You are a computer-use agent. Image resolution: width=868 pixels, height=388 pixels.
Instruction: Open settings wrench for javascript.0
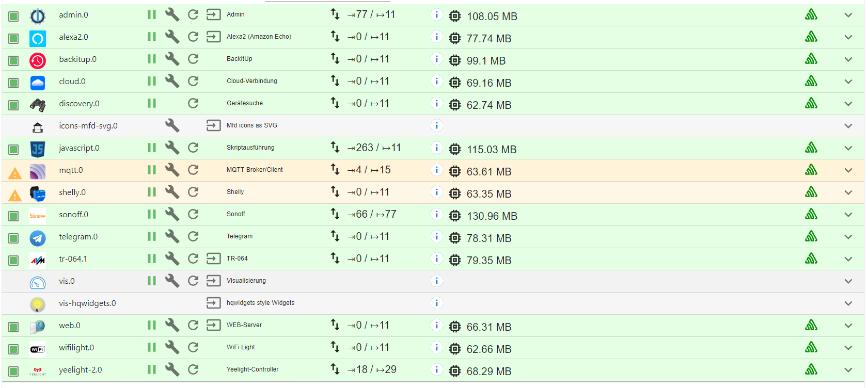pyautogui.click(x=172, y=148)
